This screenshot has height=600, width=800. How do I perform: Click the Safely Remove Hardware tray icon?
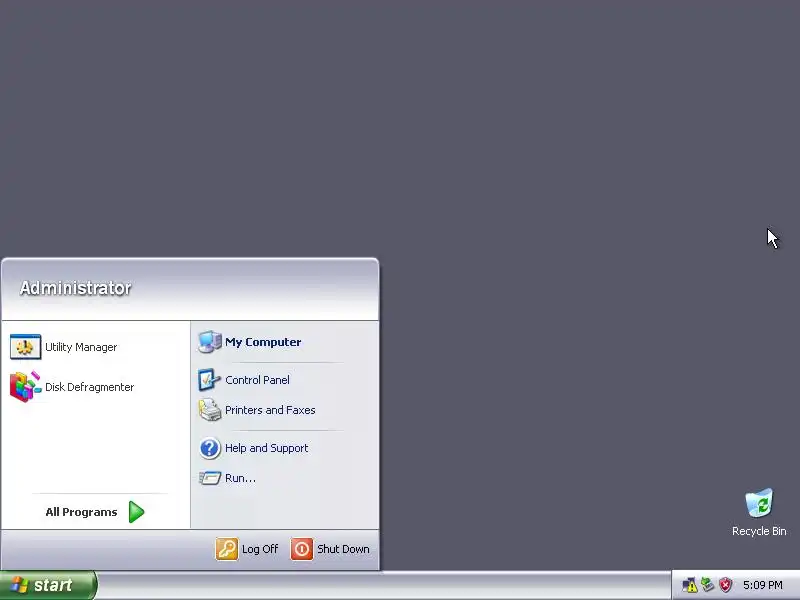click(707, 585)
